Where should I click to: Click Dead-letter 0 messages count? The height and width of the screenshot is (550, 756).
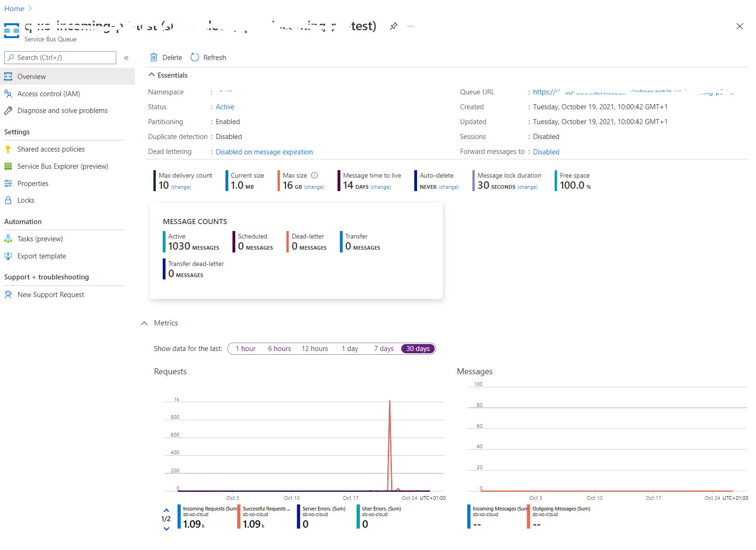point(307,242)
